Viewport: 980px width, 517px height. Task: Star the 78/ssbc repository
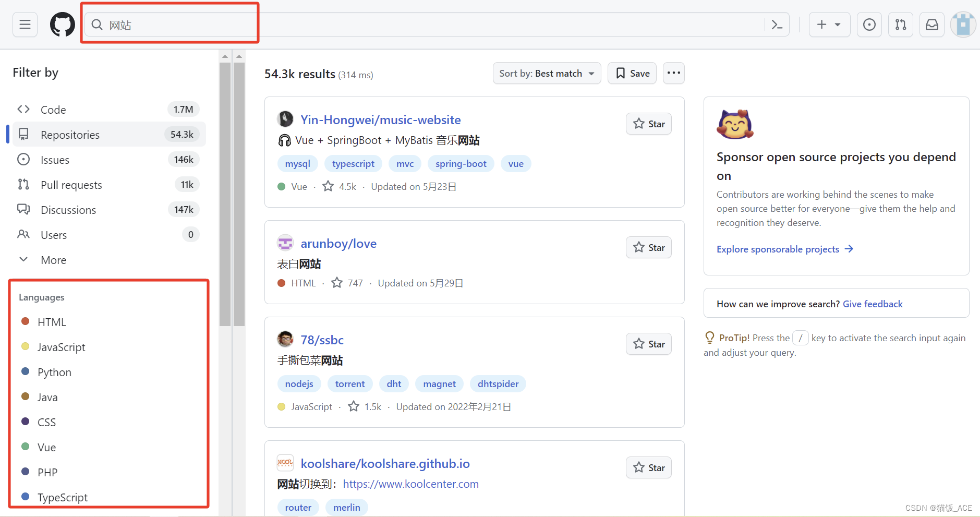(x=648, y=344)
